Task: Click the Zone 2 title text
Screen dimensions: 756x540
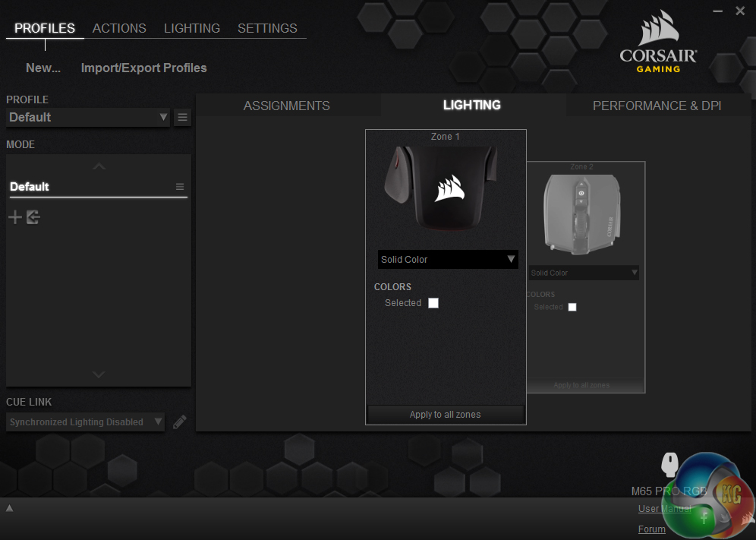Action: (581, 166)
